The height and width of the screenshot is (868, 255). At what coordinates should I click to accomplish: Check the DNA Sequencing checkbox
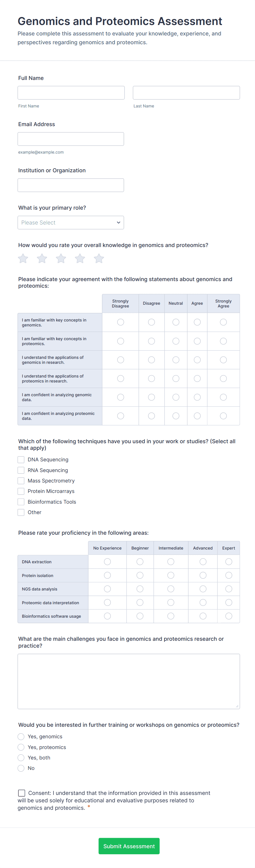21,460
